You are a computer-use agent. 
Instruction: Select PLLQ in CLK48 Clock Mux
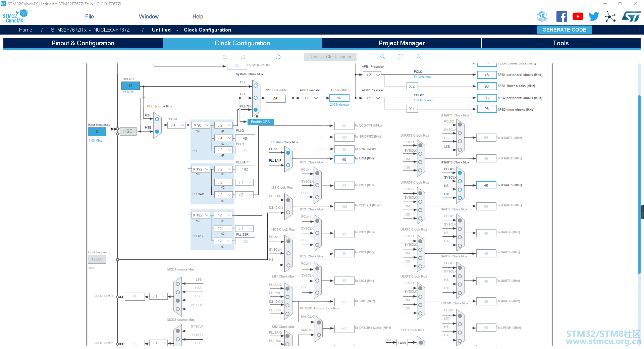click(288, 153)
